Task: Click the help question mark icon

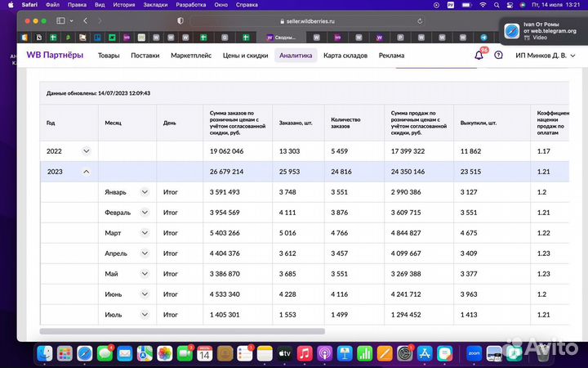Action: [x=498, y=56]
